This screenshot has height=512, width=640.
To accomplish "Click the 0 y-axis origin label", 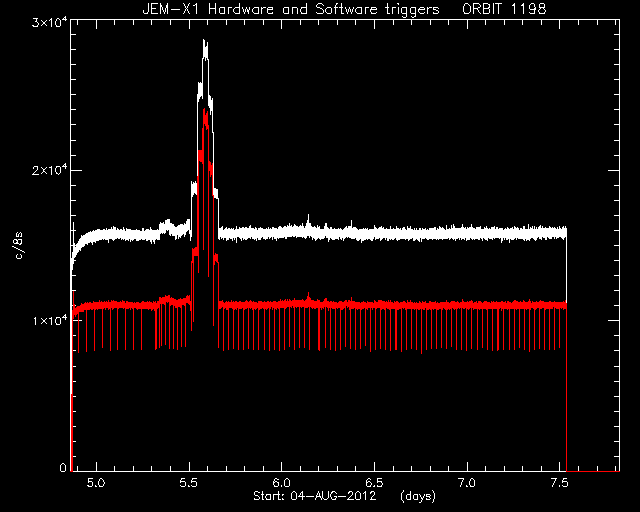I will pyautogui.click(x=62, y=467).
